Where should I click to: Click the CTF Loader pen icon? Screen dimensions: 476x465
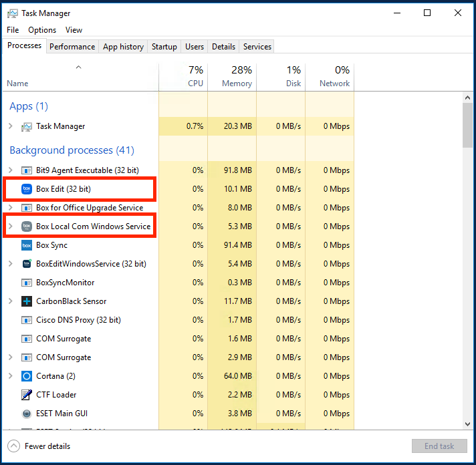[27, 395]
